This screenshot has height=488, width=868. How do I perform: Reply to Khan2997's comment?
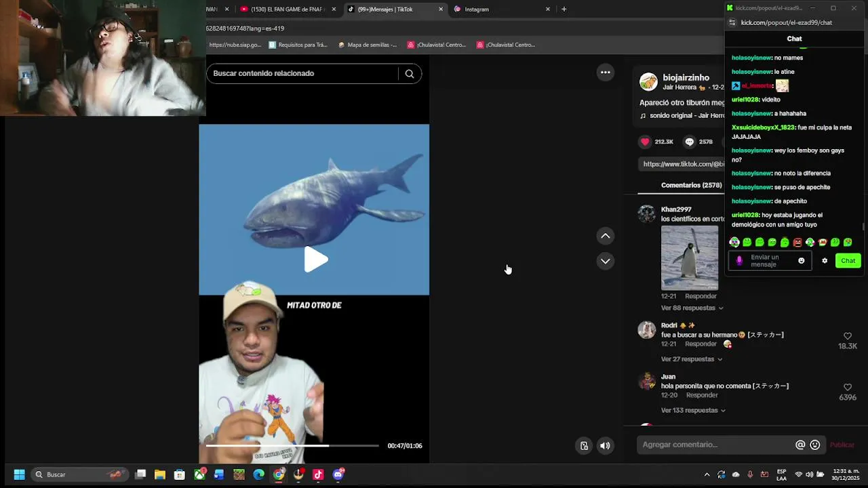[701, 296]
